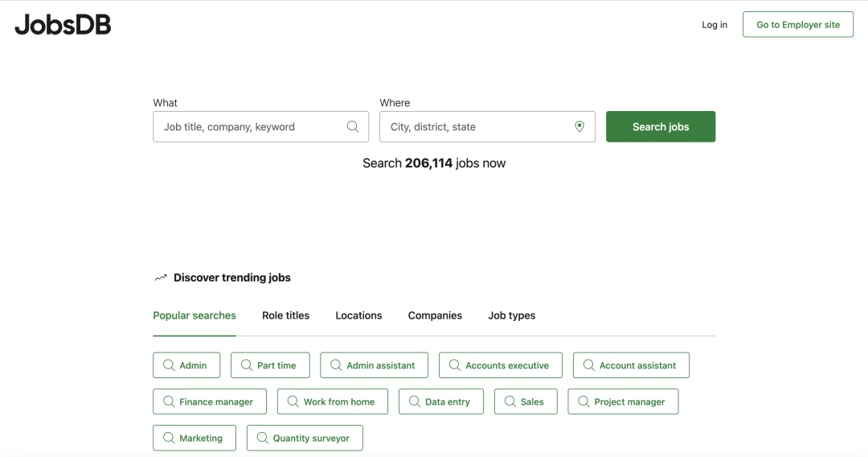
Task: Click the Log in link
Action: [714, 25]
